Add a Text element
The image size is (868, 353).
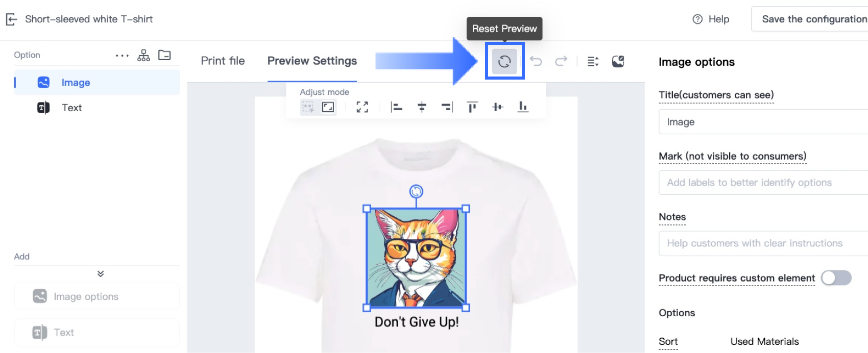click(97, 333)
